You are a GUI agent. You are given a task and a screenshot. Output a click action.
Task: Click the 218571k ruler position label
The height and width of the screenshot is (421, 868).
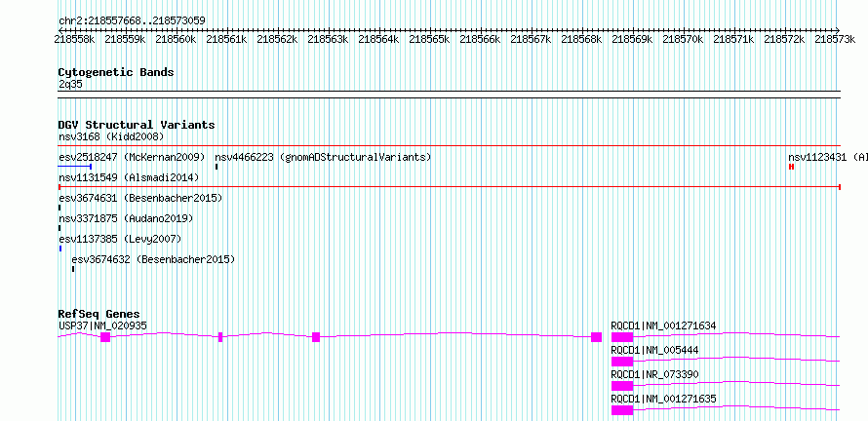pos(733,39)
